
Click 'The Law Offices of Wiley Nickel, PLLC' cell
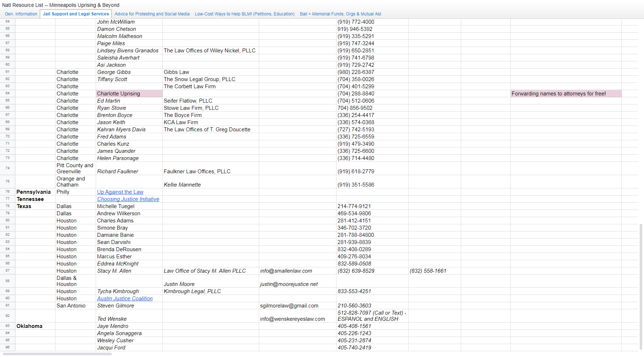coord(210,51)
